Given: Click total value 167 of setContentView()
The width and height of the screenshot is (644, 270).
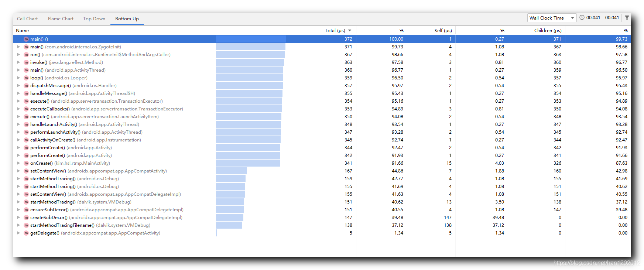Looking at the screenshot, I should coord(348,171).
